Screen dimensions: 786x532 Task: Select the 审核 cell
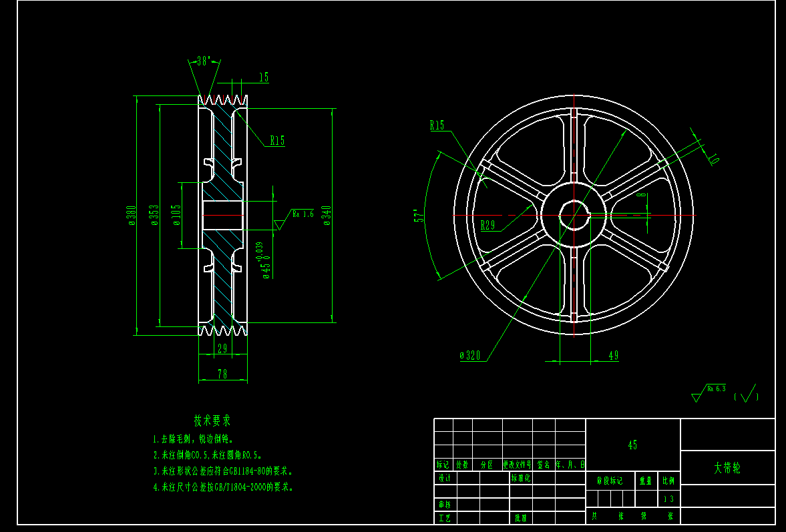pos(445,505)
